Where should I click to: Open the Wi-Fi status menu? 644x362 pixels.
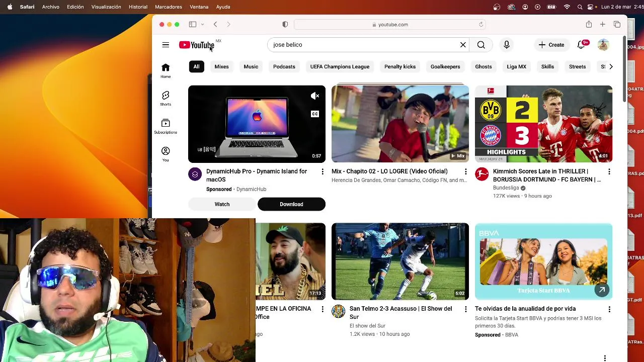tap(567, 7)
